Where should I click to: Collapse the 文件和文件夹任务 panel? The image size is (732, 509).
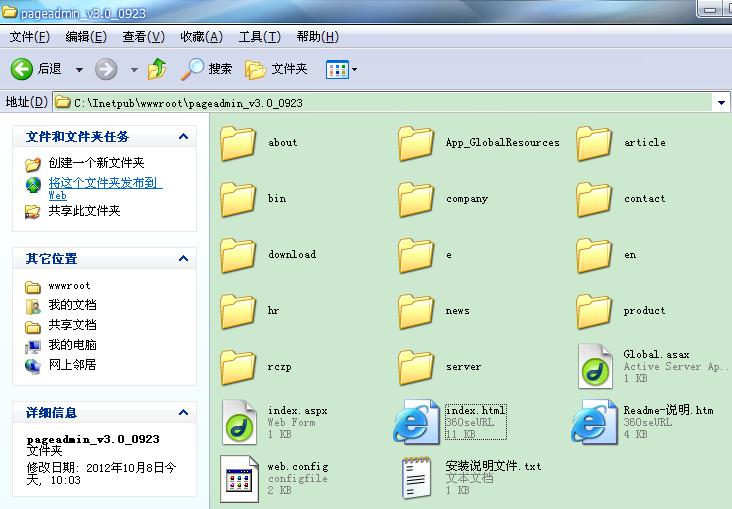pos(183,137)
